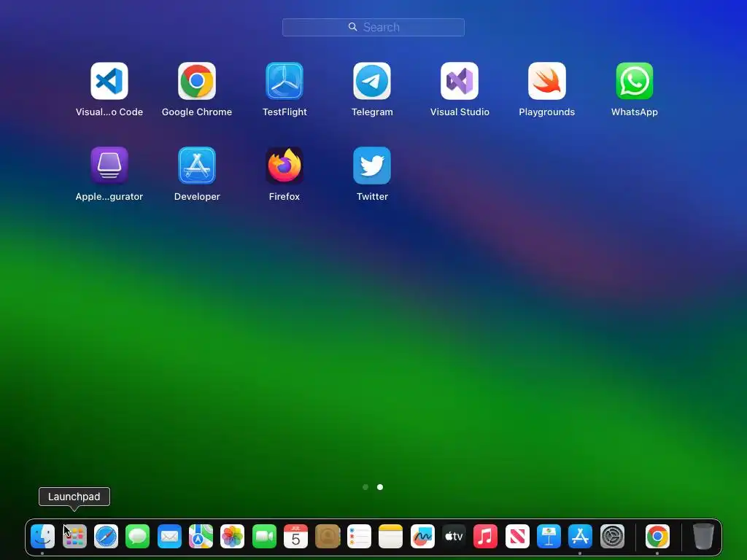Open the purple Visual Studio app
Screen dimensions: 747x560
point(460,81)
